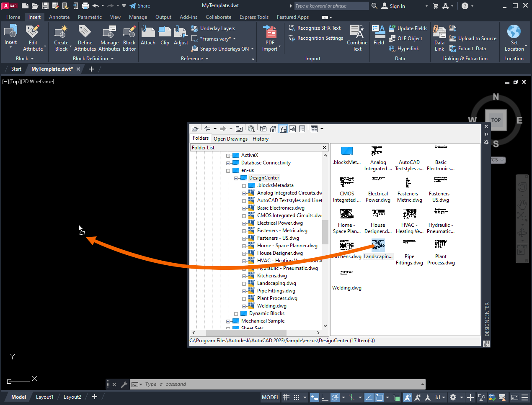Switch to the Annotate ribbon tab
This screenshot has height=405, width=532.
click(x=59, y=17)
